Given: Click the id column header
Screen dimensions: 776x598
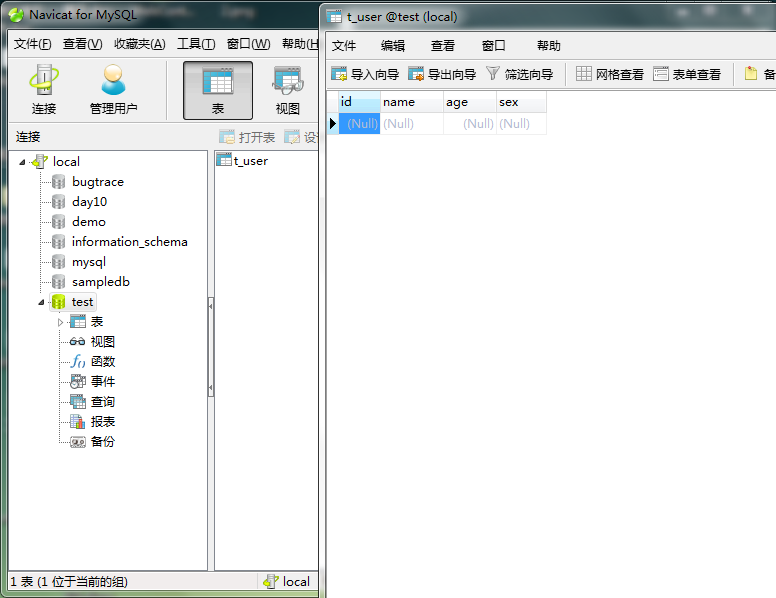Looking at the screenshot, I should (x=359, y=102).
